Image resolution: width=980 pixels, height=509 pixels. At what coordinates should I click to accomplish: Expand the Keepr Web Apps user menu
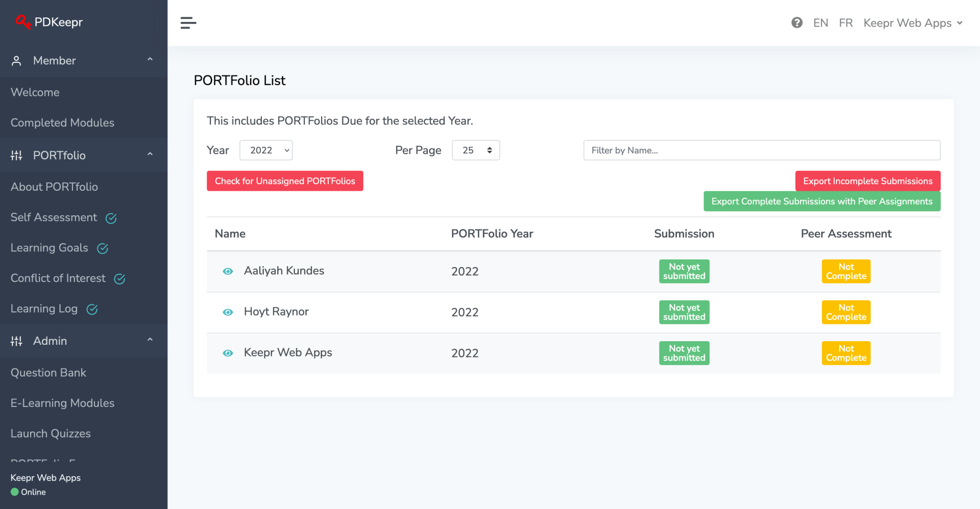(913, 23)
